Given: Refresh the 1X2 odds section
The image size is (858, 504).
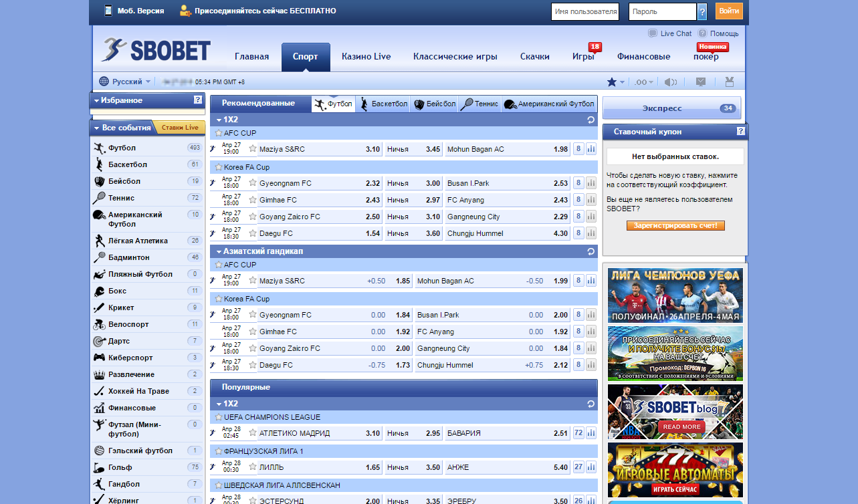Looking at the screenshot, I should tap(589, 119).
